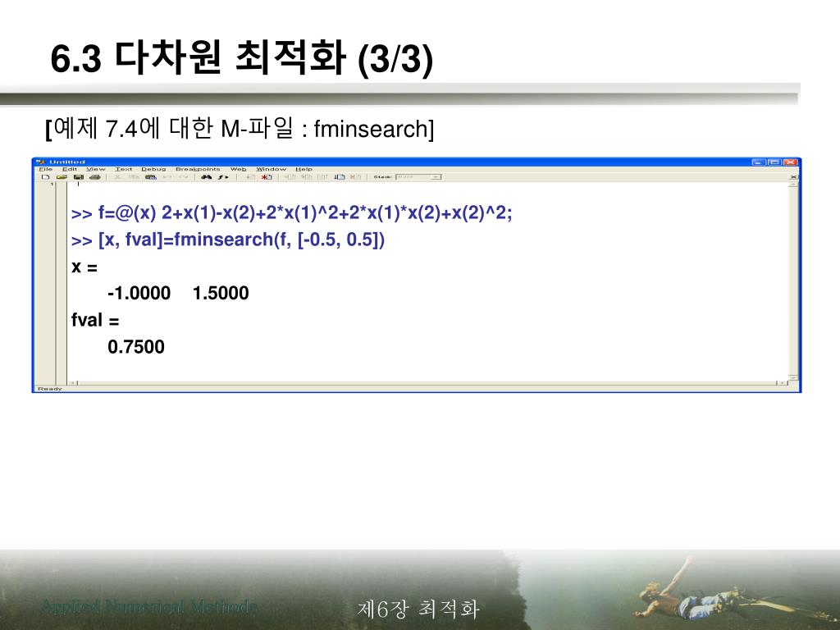The image size is (840, 630).
Task: Click the Print icon in toolbar
Action: coord(95,177)
